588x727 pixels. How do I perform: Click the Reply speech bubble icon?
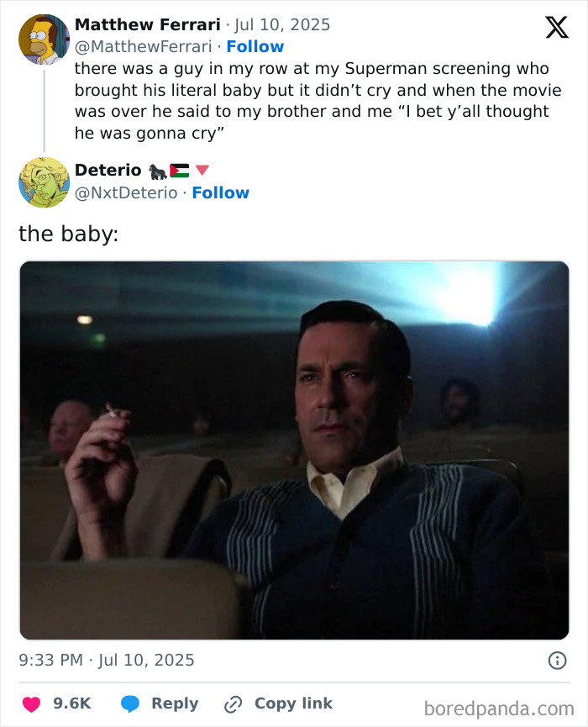pos(131,703)
